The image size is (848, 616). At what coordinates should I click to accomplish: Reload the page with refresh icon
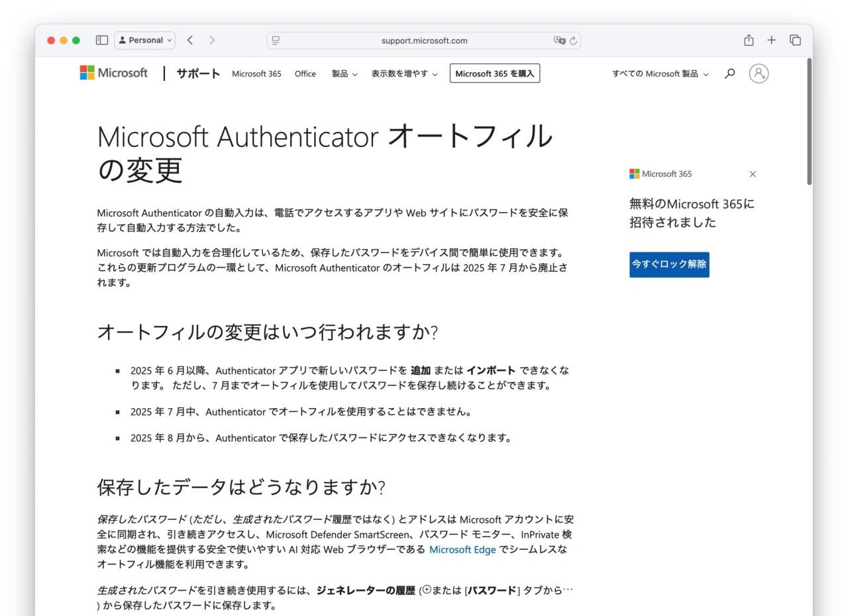pyautogui.click(x=574, y=40)
